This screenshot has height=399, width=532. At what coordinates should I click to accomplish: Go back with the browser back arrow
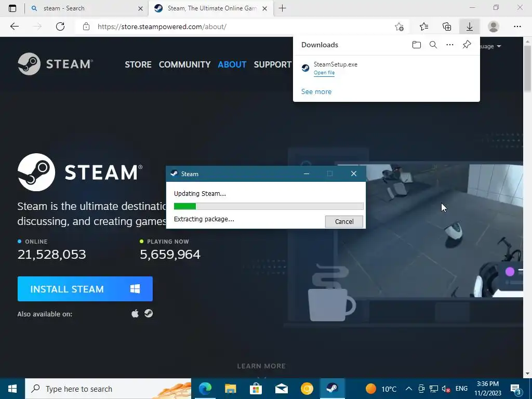[14, 26]
